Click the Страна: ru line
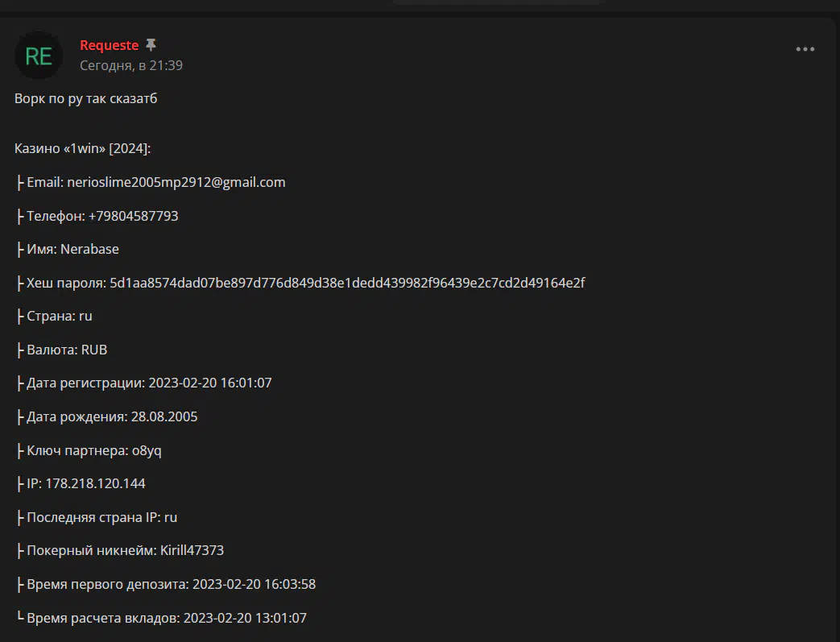The width and height of the screenshot is (840, 642). [x=55, y=317]
